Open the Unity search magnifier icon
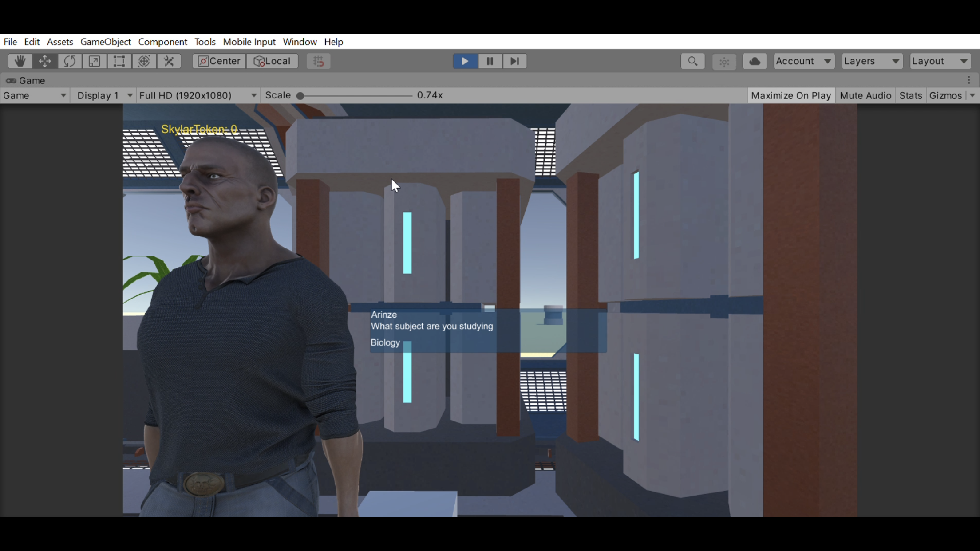980x551 pixels. pyautogui.click(x=692, y=61)
